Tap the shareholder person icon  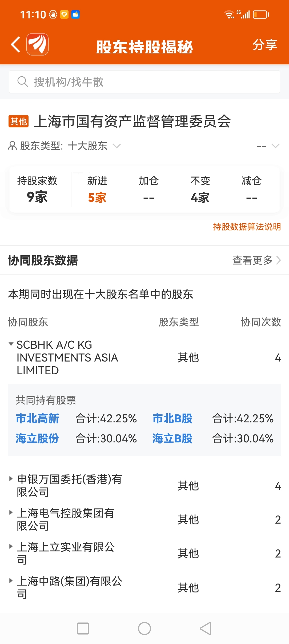pyautogui.click(x=12, y=146)
